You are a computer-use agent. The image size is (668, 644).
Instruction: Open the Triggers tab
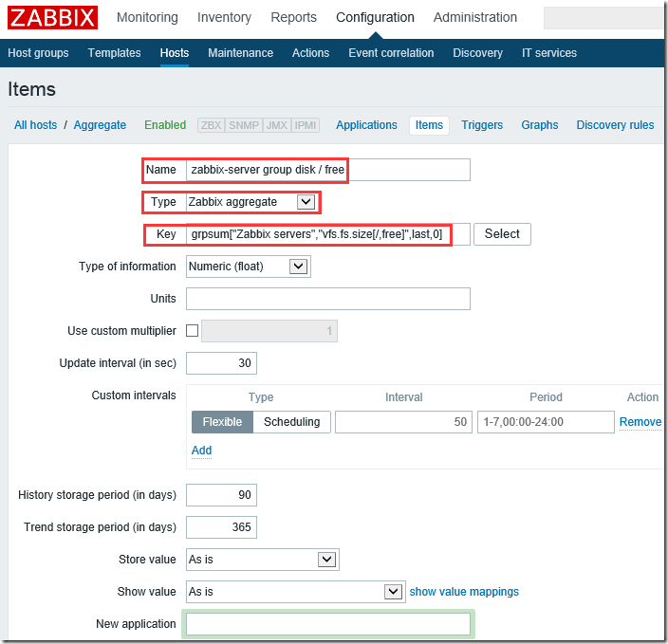click(482, 125)
